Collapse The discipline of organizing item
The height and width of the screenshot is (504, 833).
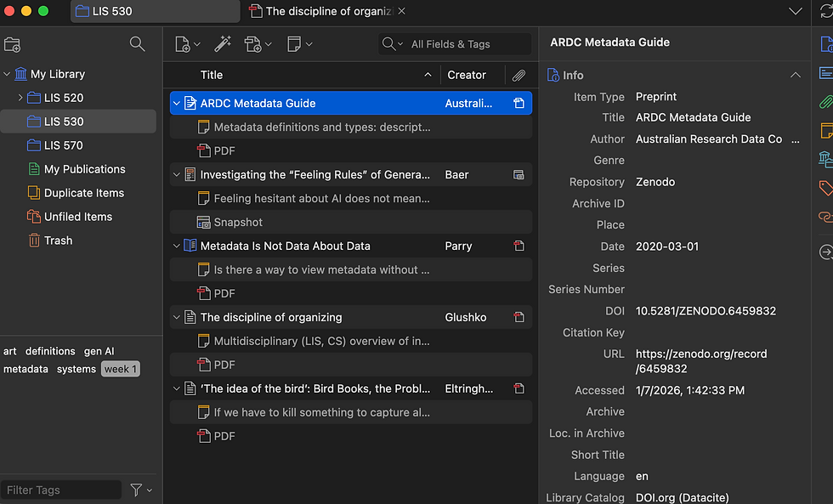[x=177, y=317]
